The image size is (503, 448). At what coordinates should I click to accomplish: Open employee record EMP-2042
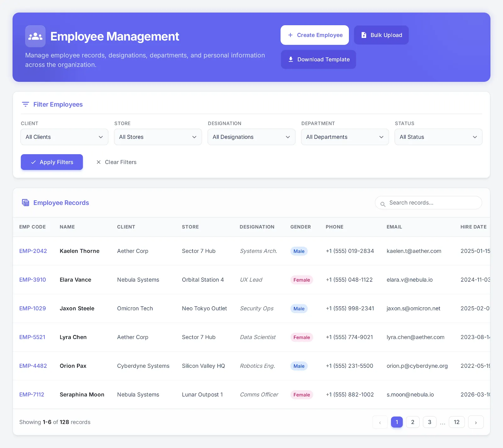[x=33, y=251]
